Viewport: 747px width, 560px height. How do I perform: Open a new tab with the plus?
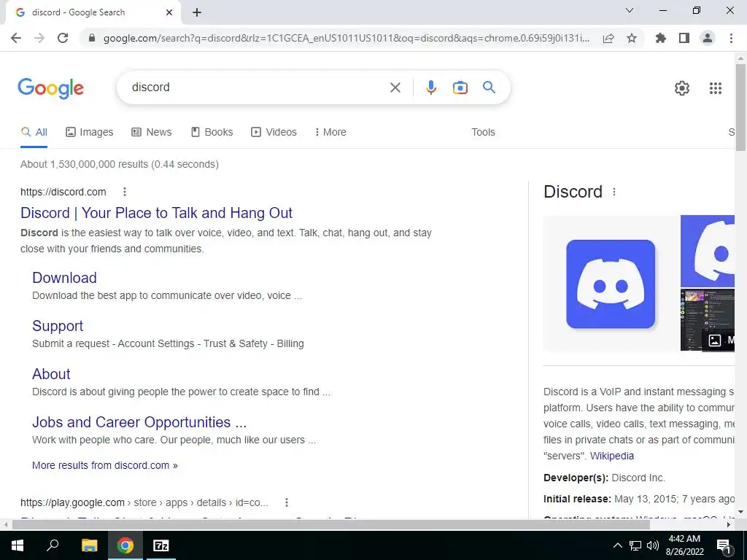197,13
